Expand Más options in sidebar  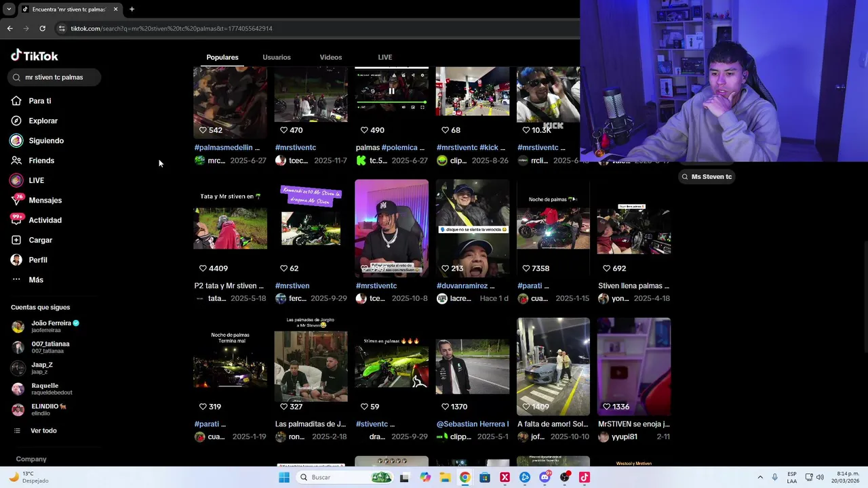(28, 280)
